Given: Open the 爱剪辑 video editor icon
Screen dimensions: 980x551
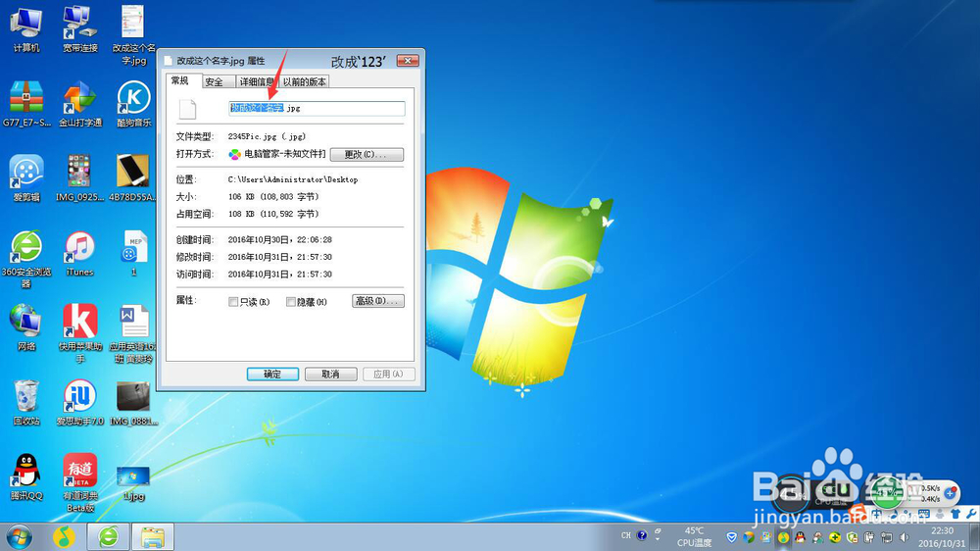Looking at the screenshot, I should (26, 178).
